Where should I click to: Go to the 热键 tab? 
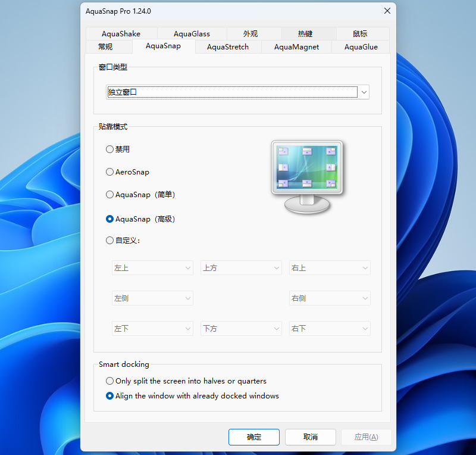[305, 34]
